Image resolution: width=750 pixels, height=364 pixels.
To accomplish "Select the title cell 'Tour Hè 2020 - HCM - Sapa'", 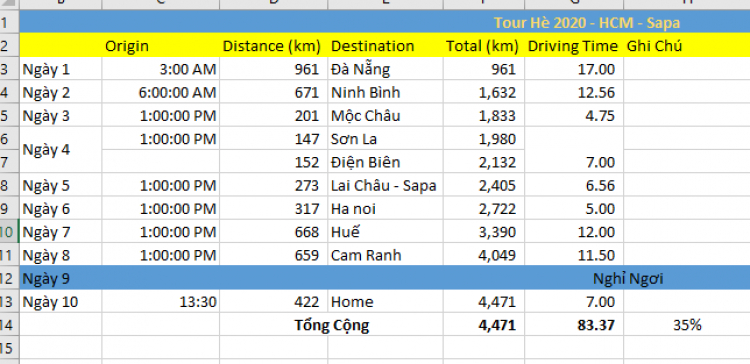I will pyautogui.click(x=385, y=22).
